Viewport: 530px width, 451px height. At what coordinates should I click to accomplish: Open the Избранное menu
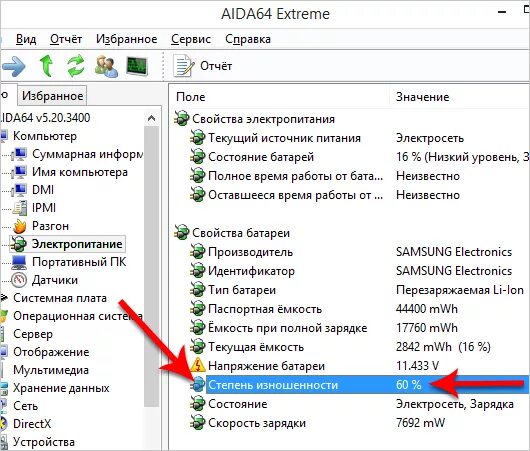(126, 39)
